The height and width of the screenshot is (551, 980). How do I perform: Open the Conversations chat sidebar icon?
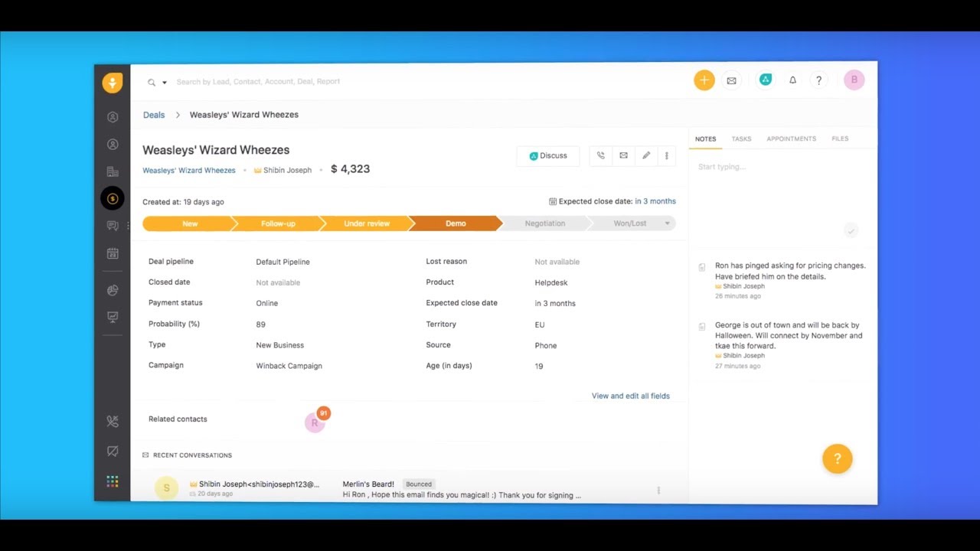click(113, 226)
